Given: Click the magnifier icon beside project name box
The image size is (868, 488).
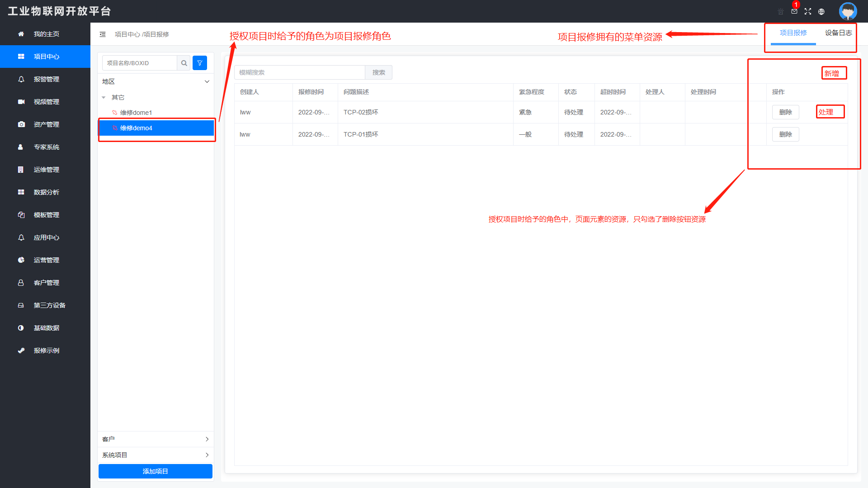Looking at the screenshot, I should pyautogui.click(x=184, y=63).
